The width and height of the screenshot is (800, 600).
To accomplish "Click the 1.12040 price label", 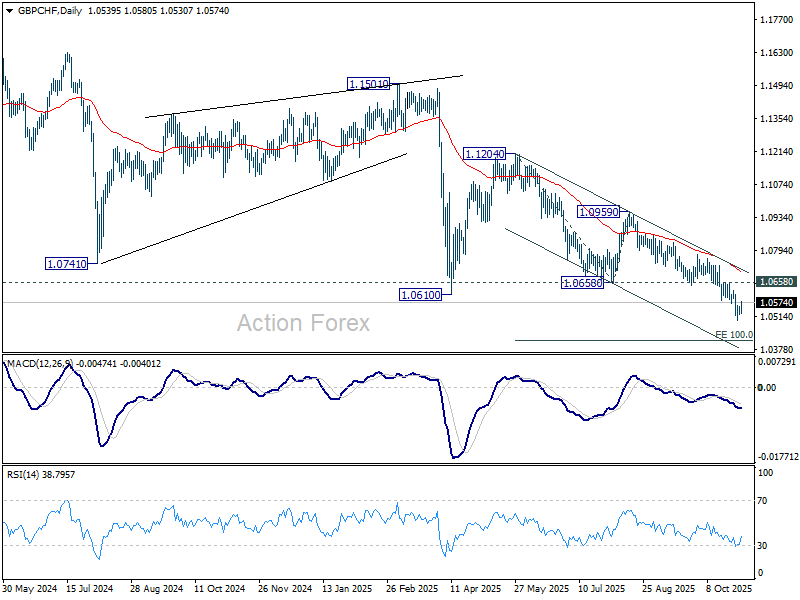I will 484,154.
